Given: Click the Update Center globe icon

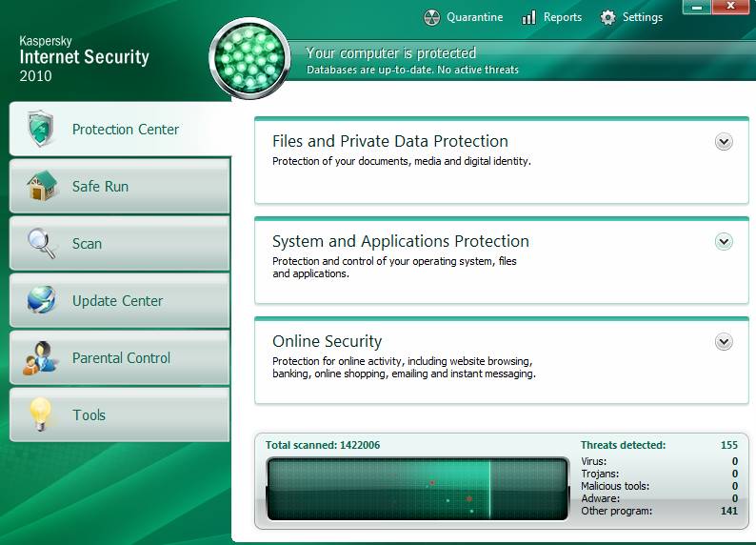Looking at the screenshot, I should [x=42, y=299].
